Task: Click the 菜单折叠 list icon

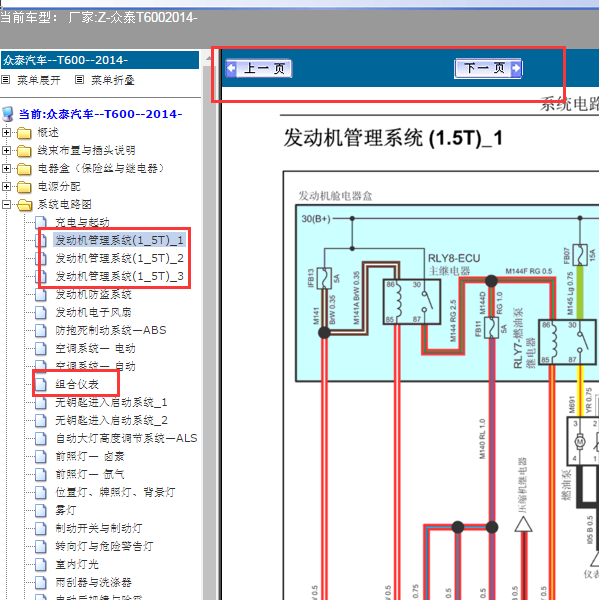Action: click(79, 80)
